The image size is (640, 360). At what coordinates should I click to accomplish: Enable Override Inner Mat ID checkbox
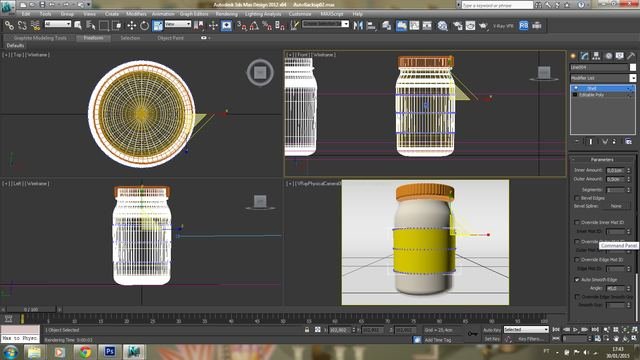(x=577, y=222)
